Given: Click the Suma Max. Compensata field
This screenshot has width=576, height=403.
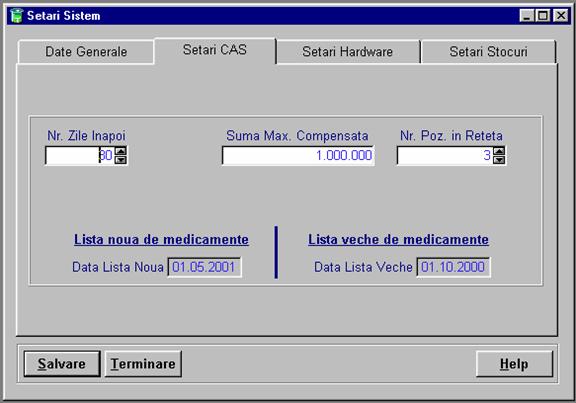Looking at the screenshot, I should tap(298, 155).
